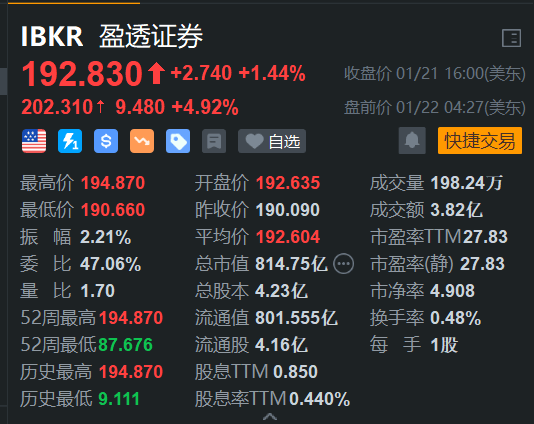Click the blue dollar sign icon
Screen dimensions: 534x424
(x=106, y=141)
